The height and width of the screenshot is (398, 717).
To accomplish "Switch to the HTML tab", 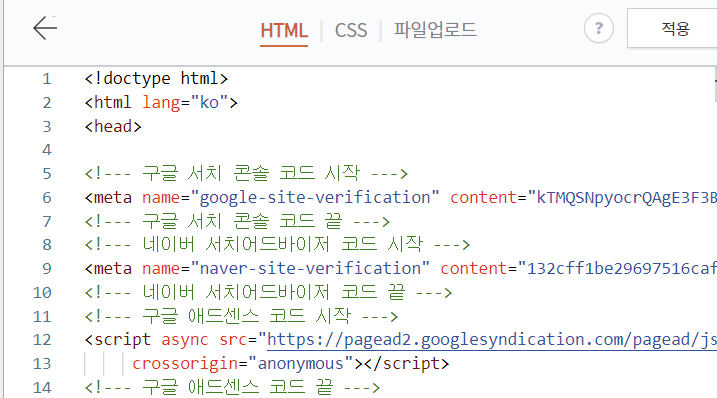I will [x=284, y=31].
